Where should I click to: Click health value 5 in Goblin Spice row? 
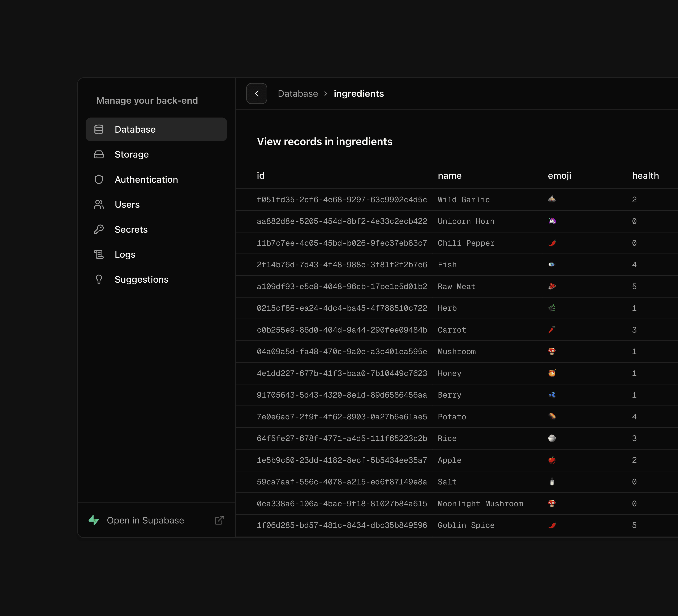(634, 525)
